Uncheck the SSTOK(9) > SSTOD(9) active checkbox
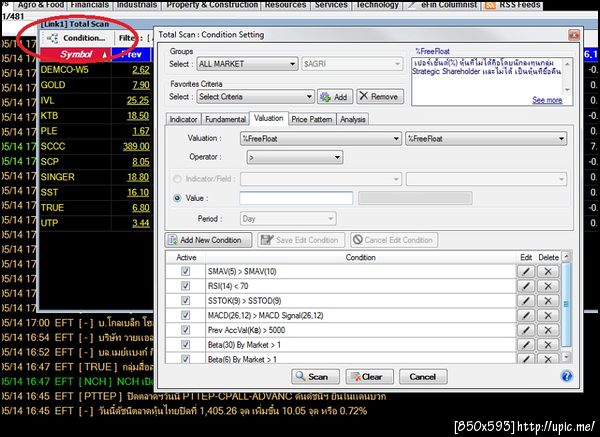The image size is (600, 437). (x=186, y=301)
